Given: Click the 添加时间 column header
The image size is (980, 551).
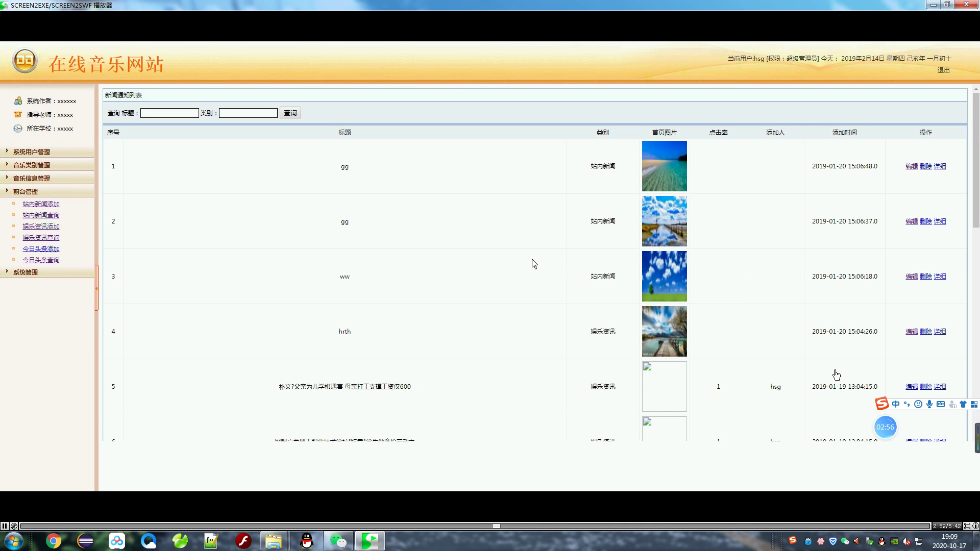Looking at the screenshot, I should tap(844, 133).
